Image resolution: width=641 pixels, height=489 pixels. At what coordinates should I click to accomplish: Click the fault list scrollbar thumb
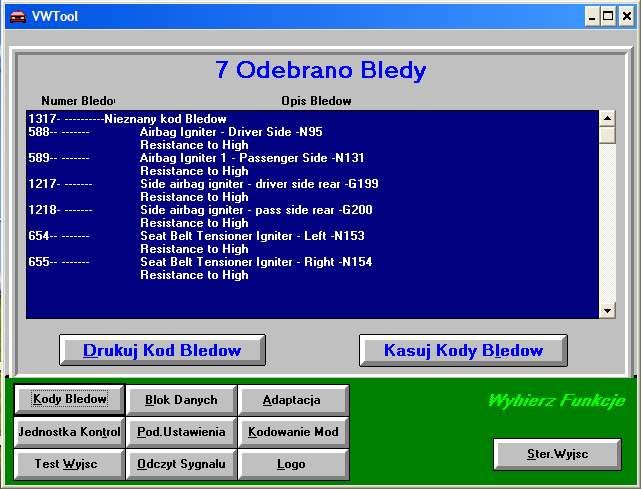(x=607, y=135)
